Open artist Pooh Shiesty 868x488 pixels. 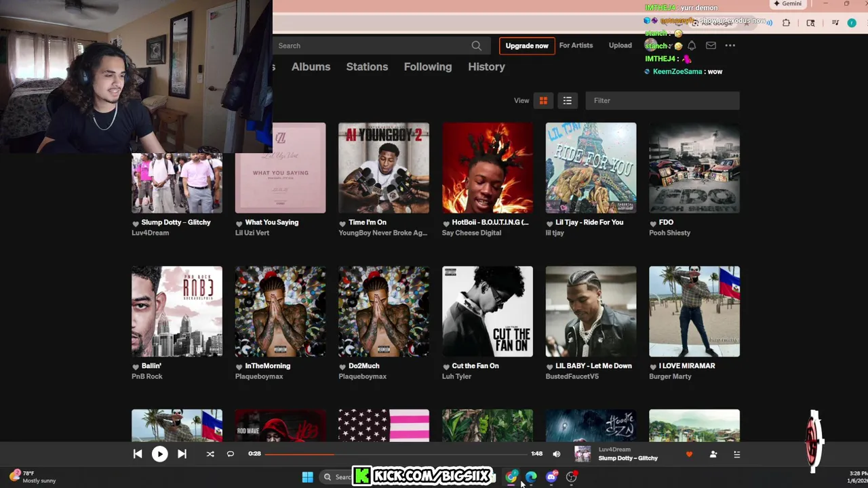[x=669, y=233]
